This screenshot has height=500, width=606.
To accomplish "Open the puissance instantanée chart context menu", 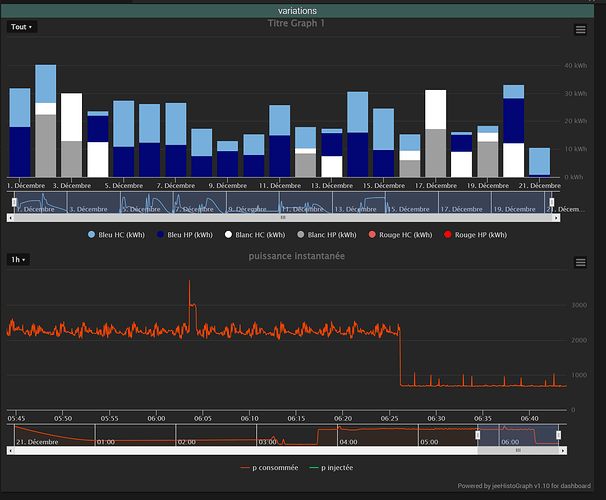I will 580,262.
